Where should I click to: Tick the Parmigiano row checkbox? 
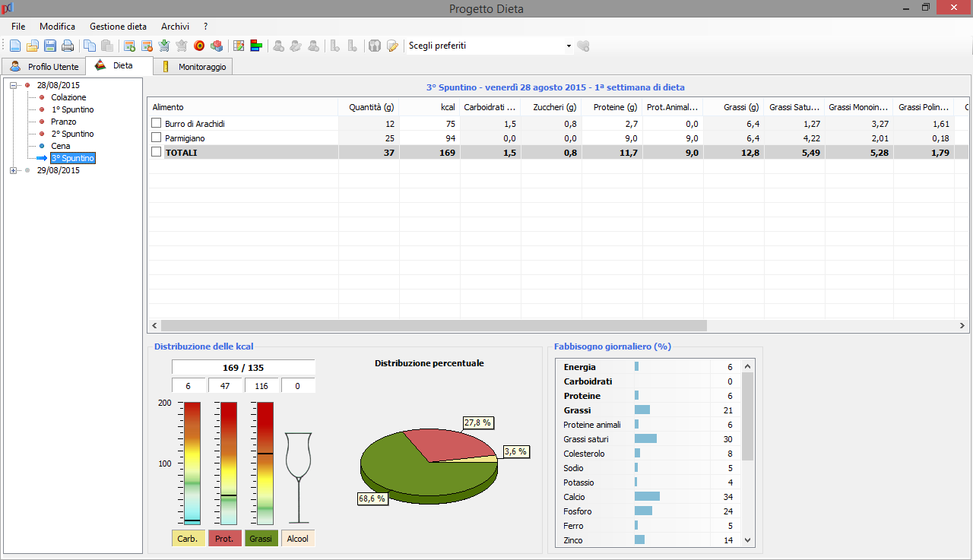(x=157, y=138)
